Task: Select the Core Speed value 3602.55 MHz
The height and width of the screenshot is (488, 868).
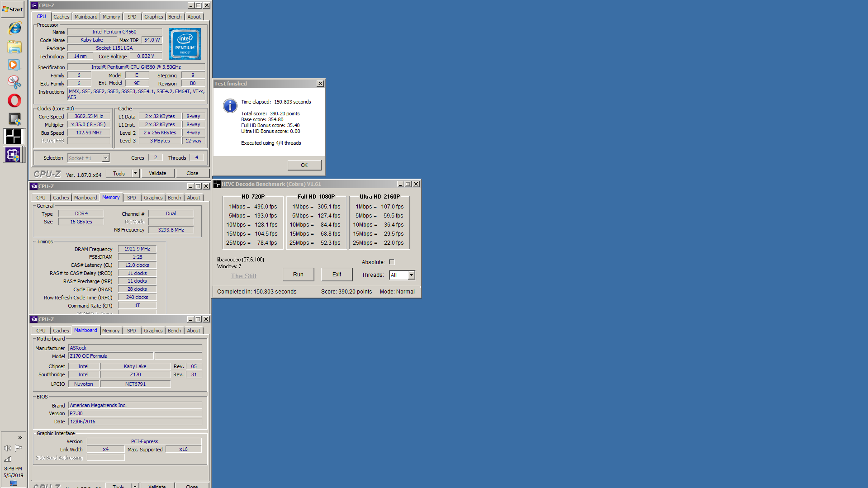Action: point(89,116)
